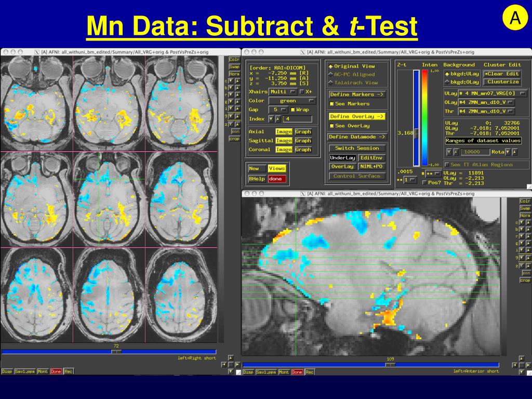This screenshot has height=399, width=532.
Task: Open the Coronal Image view
Action: 284,150
